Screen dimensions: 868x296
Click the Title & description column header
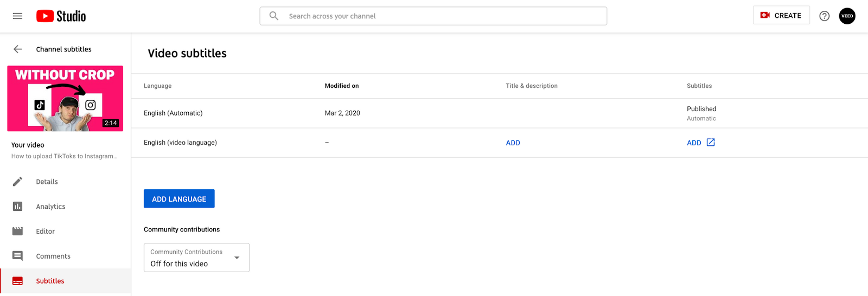(532, 86)
